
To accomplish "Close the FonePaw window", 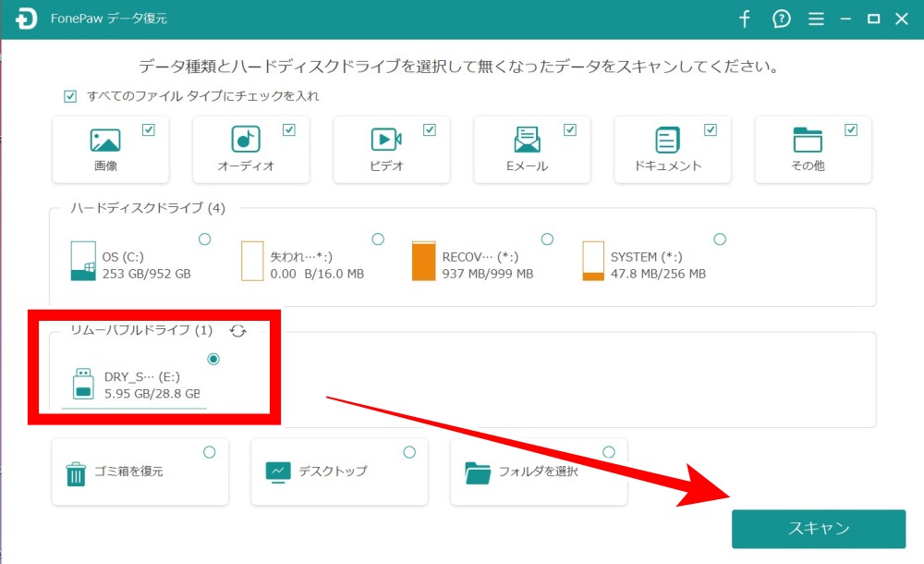I will [902, 18].
